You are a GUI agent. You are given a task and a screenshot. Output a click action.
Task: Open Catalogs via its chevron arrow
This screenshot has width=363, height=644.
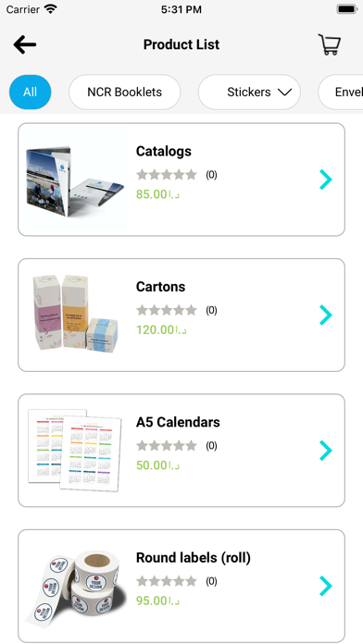(326, 180)
